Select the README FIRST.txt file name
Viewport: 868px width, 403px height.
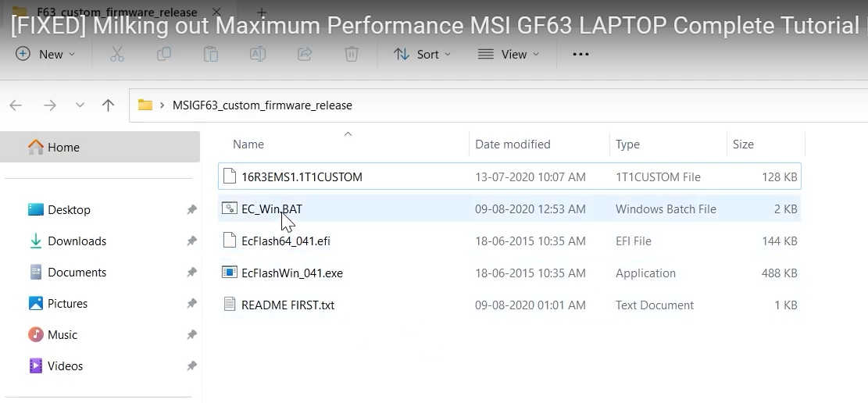[288, 305]
